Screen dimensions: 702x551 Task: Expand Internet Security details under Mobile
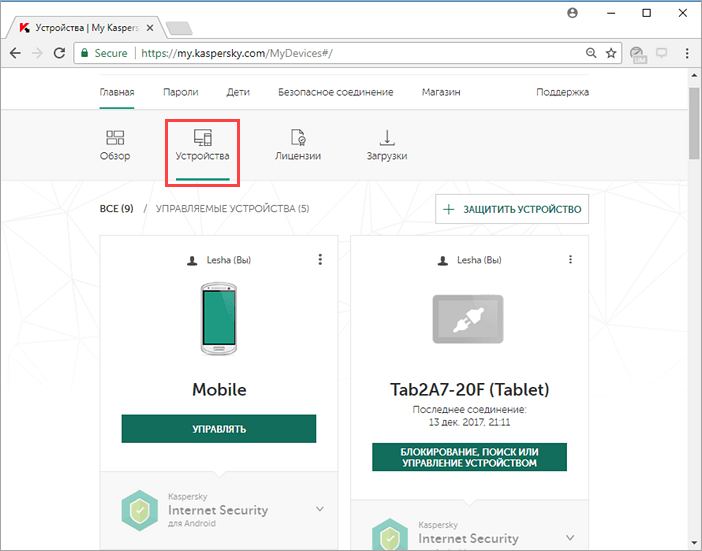(320, 509)
